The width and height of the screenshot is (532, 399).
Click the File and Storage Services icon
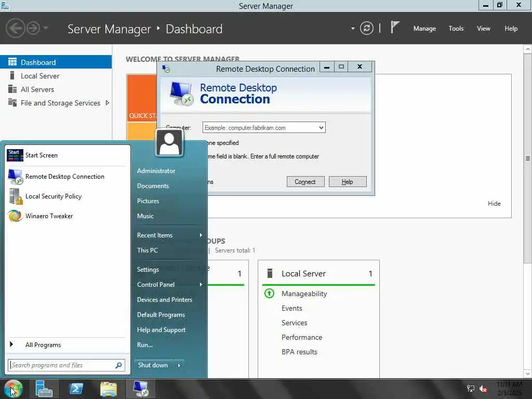12,102
